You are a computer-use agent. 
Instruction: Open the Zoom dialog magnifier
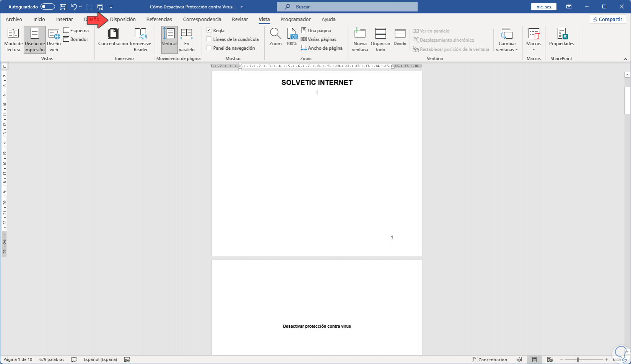point(275,37)
